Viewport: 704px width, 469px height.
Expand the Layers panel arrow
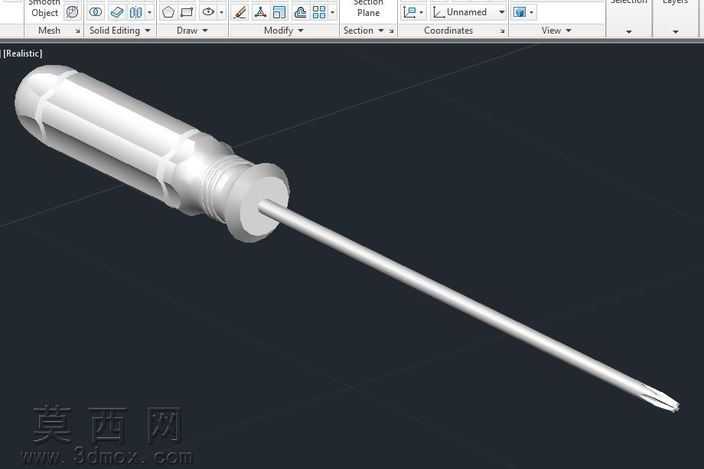(675, 31)
